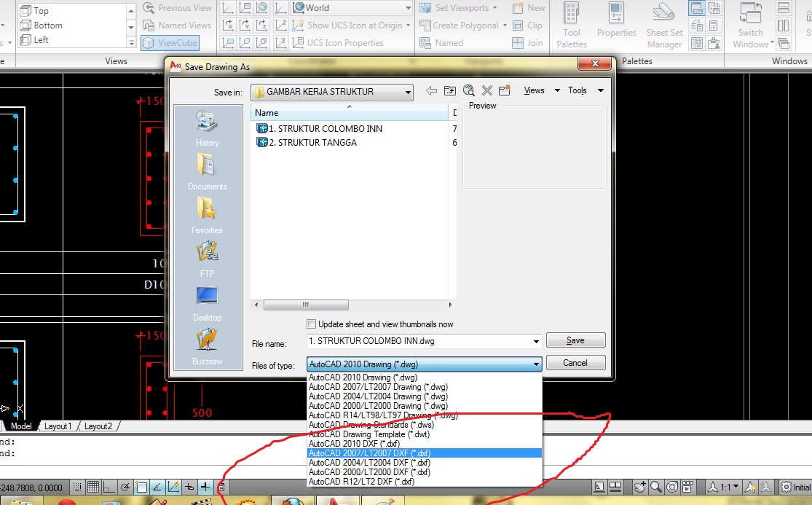Click the Pan tool in status bar
Screen dimensions: 812x505
640,487
